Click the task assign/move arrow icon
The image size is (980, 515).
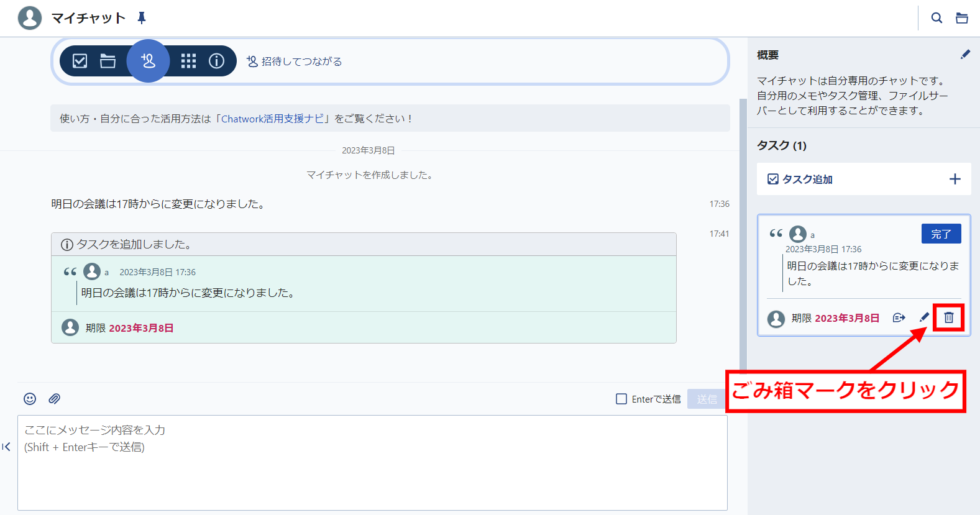point(899,318)
